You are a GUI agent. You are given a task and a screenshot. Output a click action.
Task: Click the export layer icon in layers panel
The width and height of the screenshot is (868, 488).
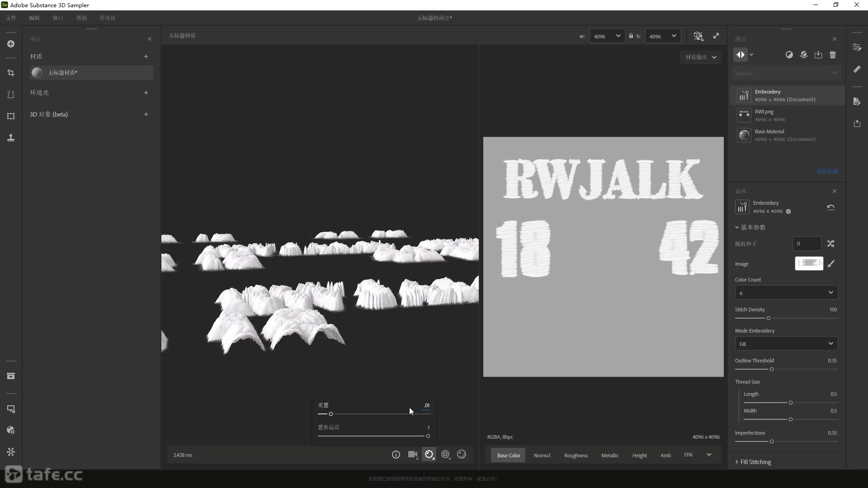[818, 55]
